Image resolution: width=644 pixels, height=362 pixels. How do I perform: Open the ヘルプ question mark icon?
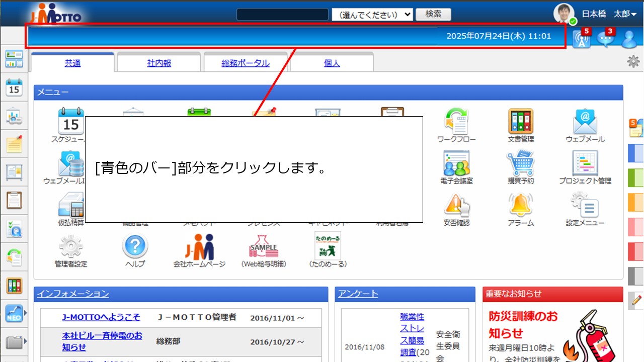pos(133,246)
